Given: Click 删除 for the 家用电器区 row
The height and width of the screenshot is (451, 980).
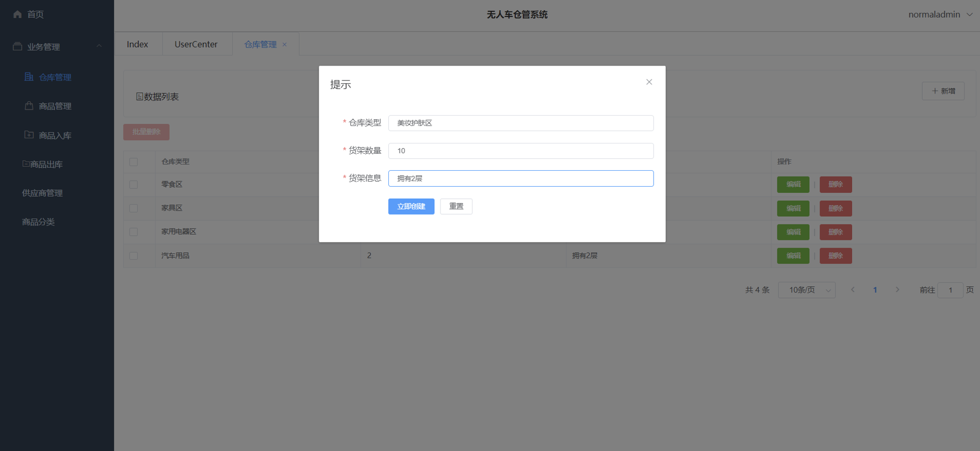Looking at the screenshot, I should (x=836, y=232).
